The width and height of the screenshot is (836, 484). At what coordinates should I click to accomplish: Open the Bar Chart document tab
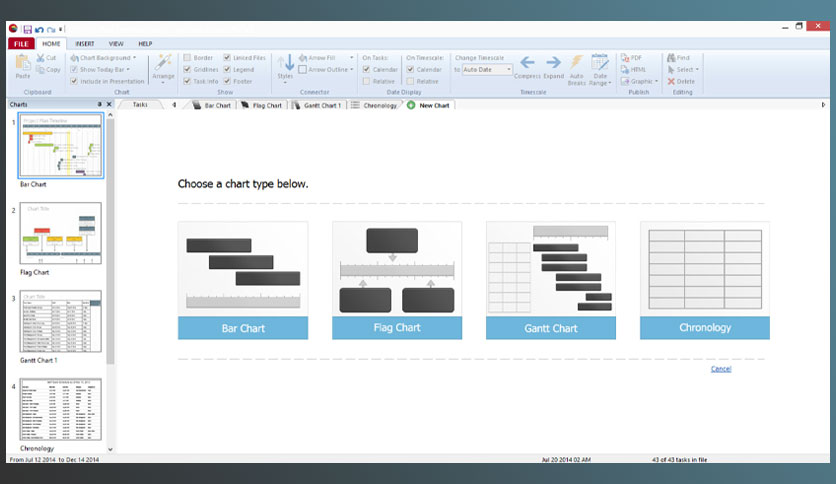click(212, 106)
